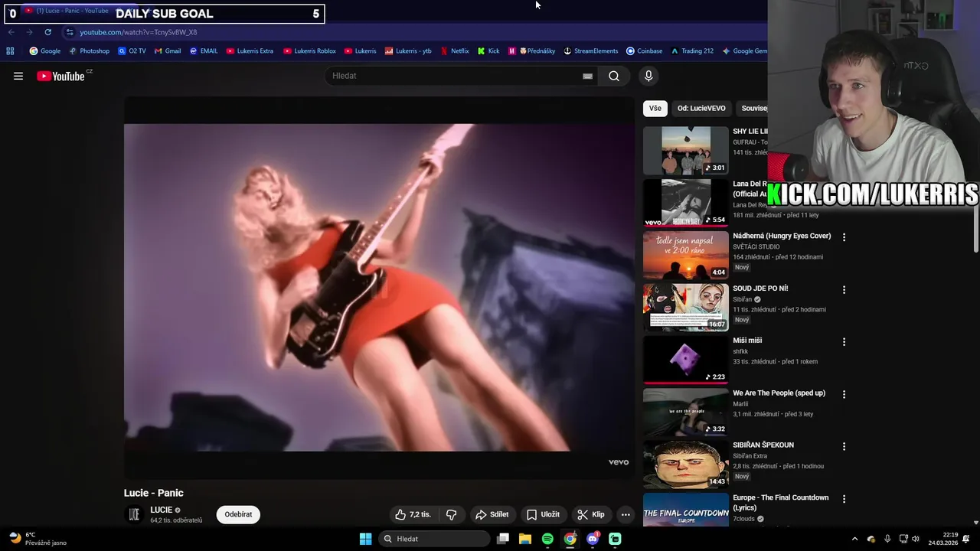
Task: Open The Final Countdown video thumbnail
Action: click(x=686, y=510)
